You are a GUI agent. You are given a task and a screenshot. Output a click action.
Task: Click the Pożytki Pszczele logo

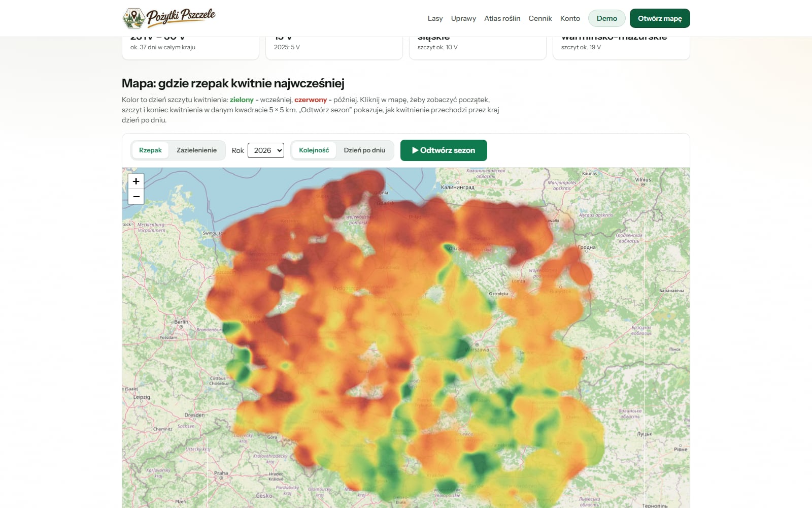tap(169, 18)
